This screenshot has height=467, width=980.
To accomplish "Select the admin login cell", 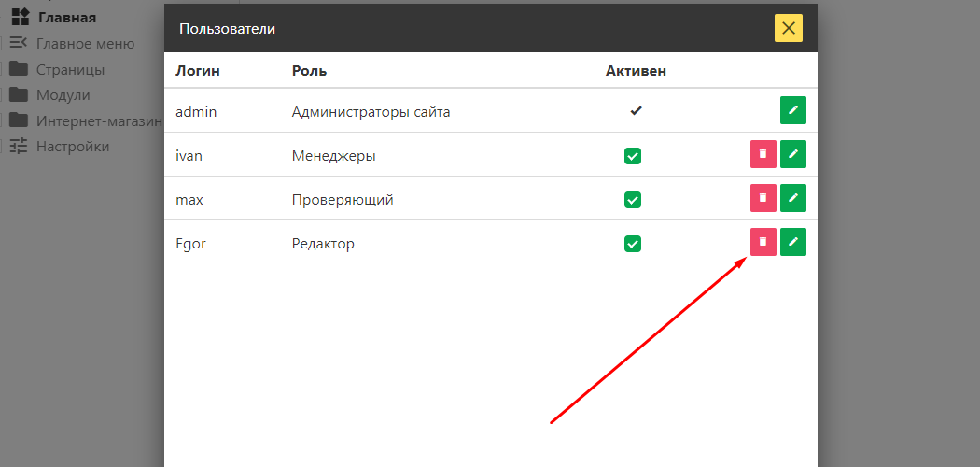I will (196, 112).
